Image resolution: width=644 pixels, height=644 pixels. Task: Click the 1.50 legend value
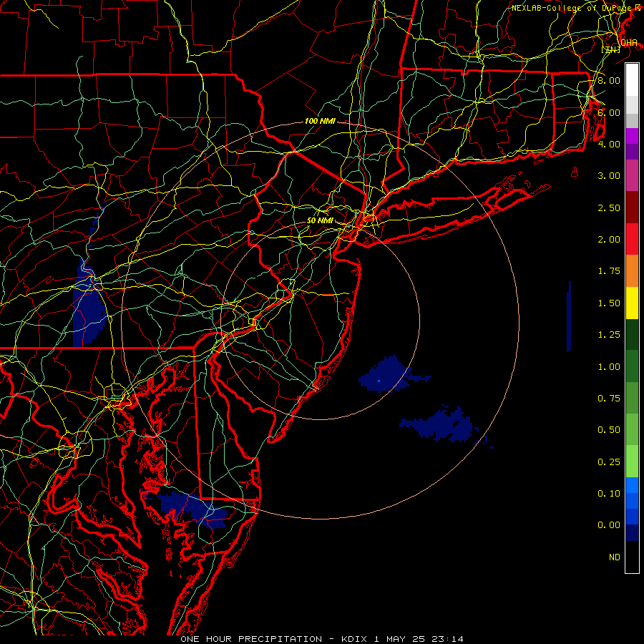coord(608,303)
